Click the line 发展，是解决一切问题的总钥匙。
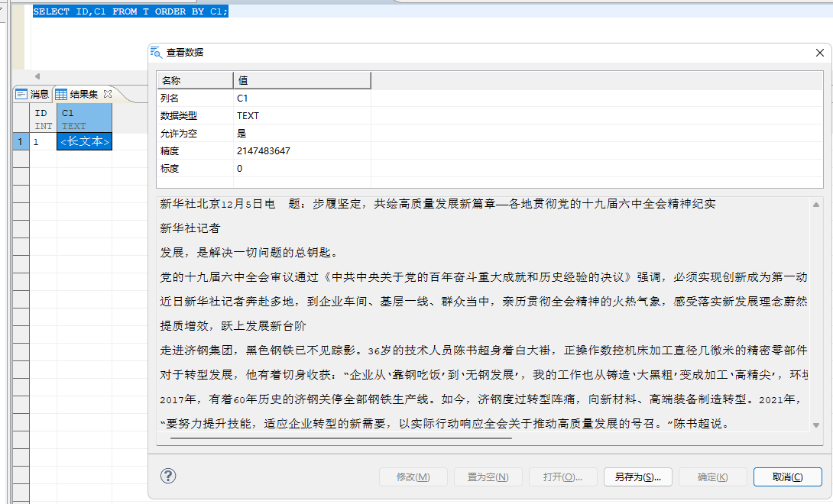 click(x=249, y=253)
